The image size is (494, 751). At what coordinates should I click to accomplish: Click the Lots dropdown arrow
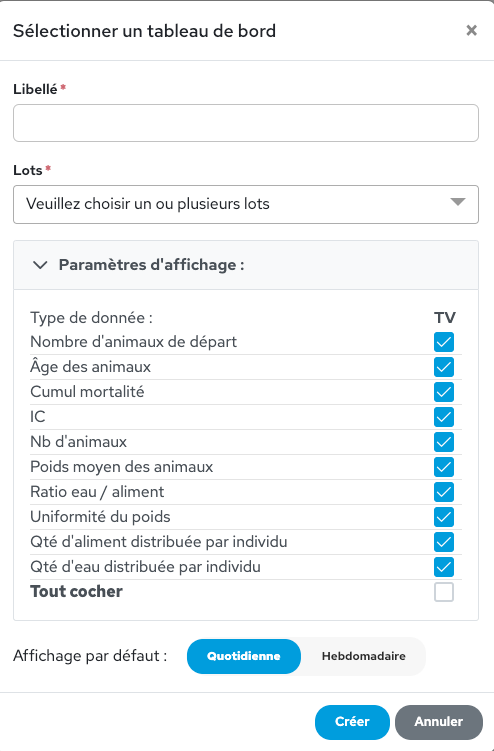[458, 202]
